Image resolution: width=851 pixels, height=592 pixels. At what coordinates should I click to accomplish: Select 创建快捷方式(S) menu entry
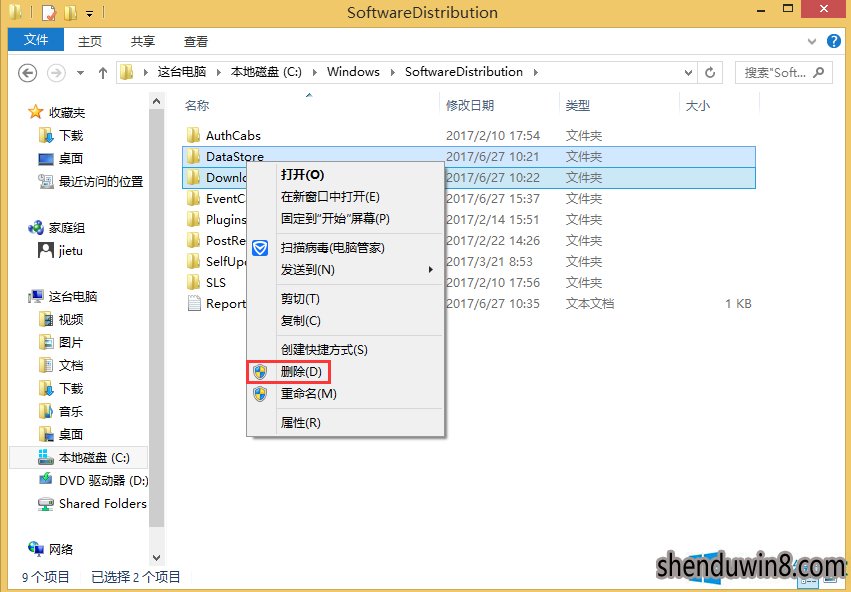coord(346,350)
